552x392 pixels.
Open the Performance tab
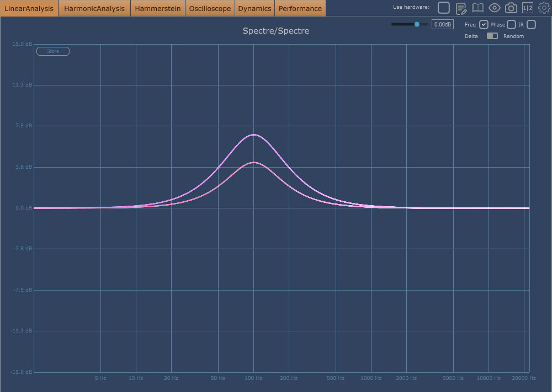point(300,8)
